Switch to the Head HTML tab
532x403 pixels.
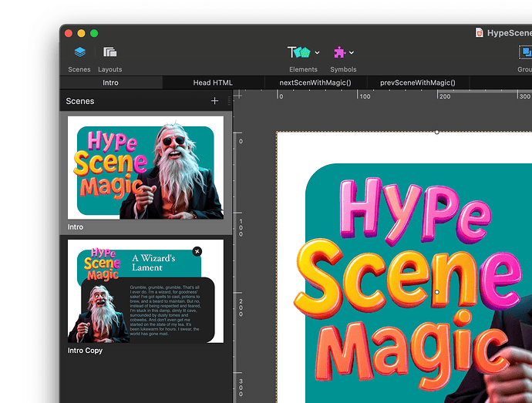213,82
